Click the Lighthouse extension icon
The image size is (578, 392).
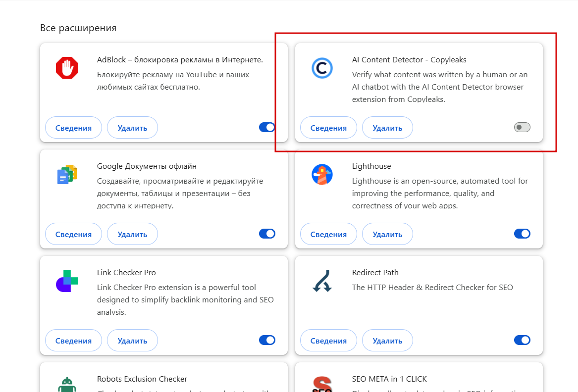pos(322,174)
